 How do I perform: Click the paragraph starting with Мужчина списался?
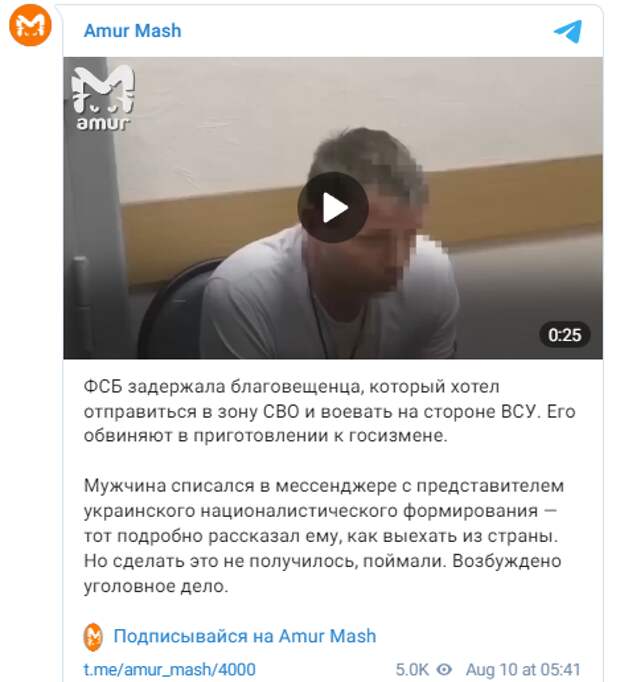click(x=322, y=536)
